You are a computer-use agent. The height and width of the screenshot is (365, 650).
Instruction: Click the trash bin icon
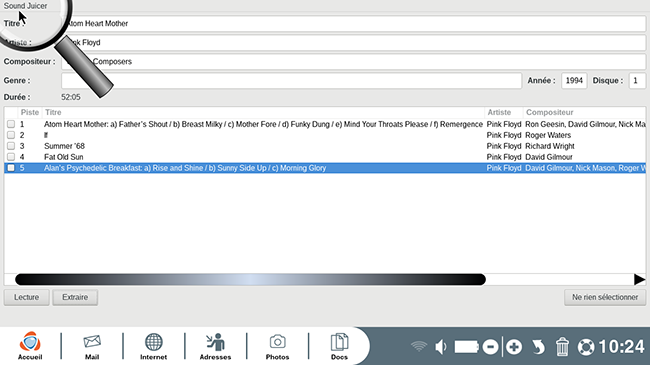click(562, 347)
